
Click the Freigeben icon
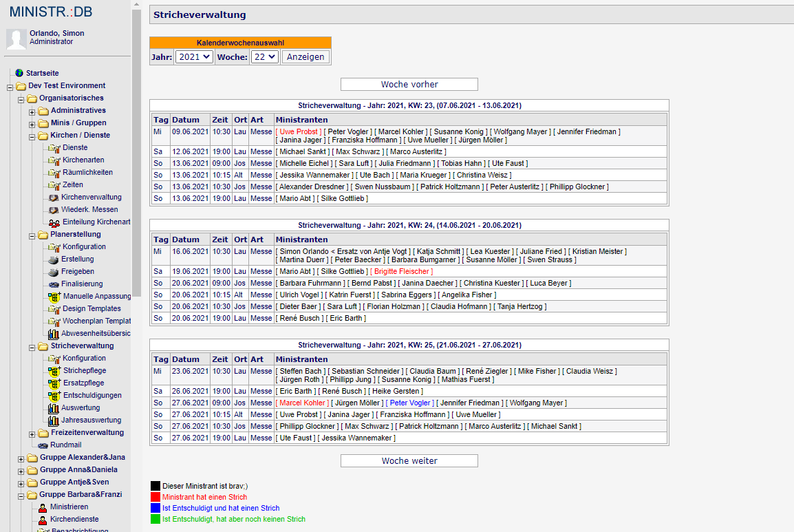point(53,272)
